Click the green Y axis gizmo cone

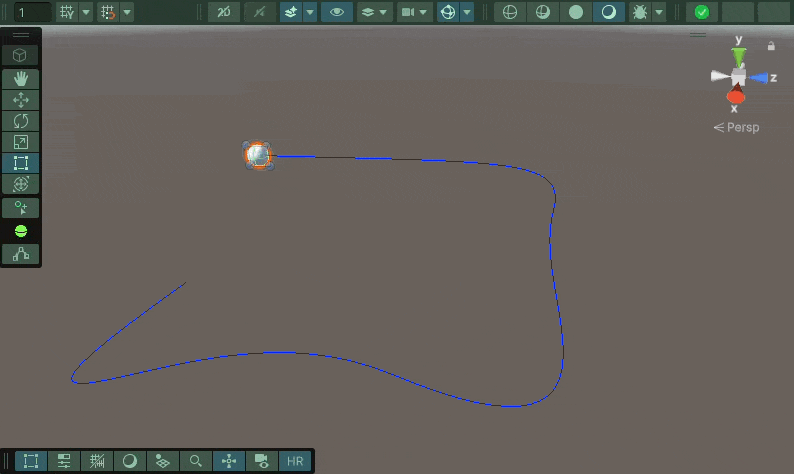[x=739, y=56]
